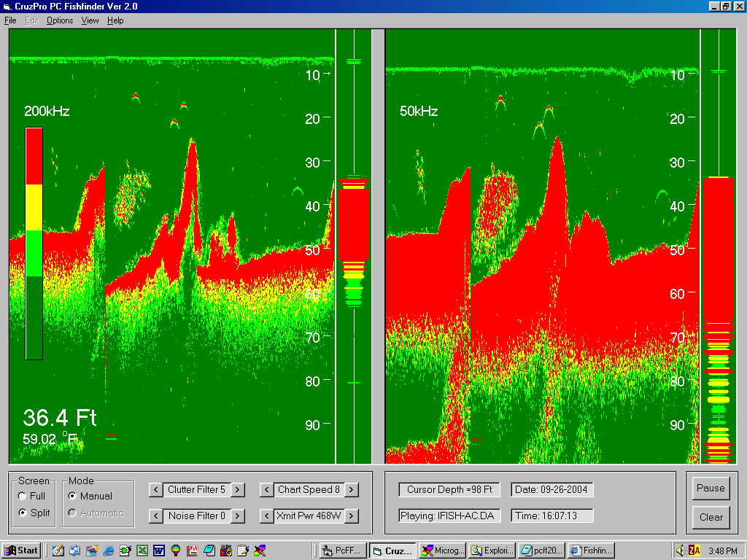This screenshot has height=560, width=747.
Task: Click the Xmit Pwr 468W label
Action: point(309,516)
